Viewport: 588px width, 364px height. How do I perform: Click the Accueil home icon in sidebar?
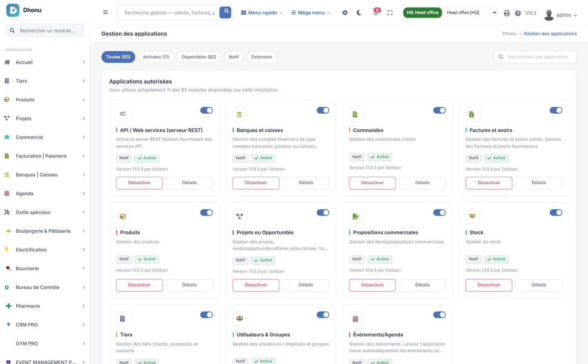pos(7,62)
